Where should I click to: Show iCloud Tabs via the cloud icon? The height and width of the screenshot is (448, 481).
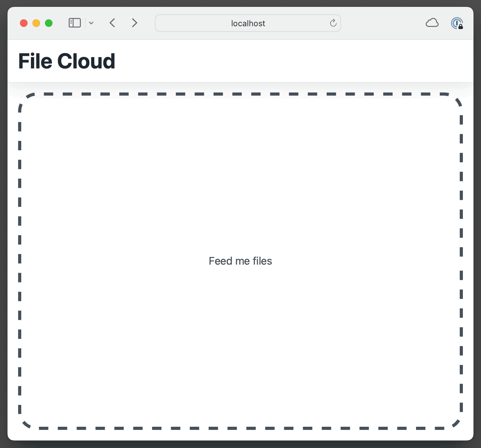pos(432,23)
